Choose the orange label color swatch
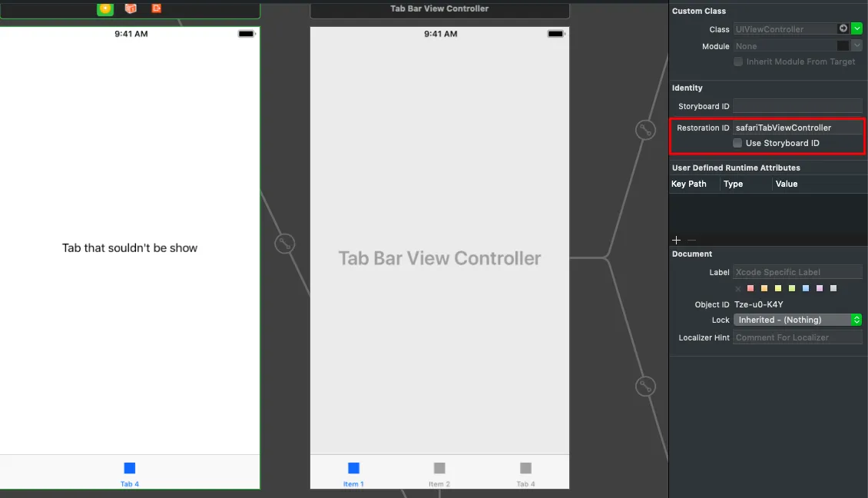The image size is (868, 498). click(764, 288)
